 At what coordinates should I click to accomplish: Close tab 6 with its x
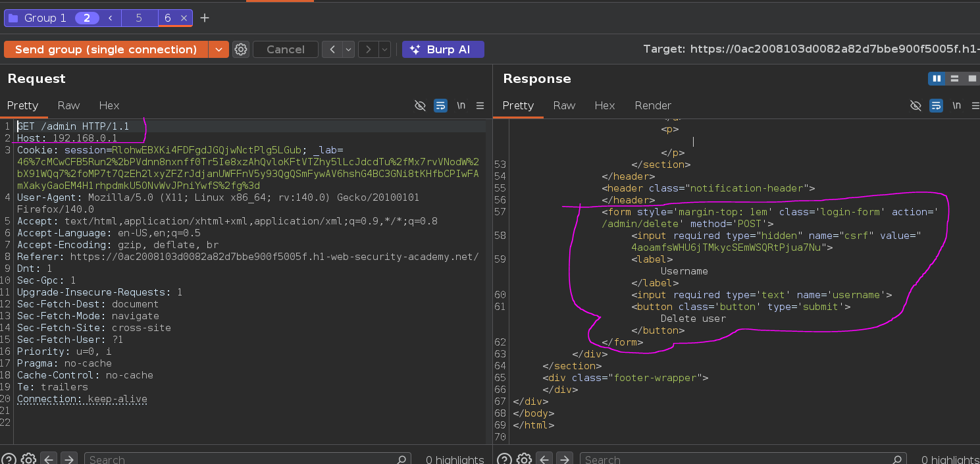tap(184, 18)
